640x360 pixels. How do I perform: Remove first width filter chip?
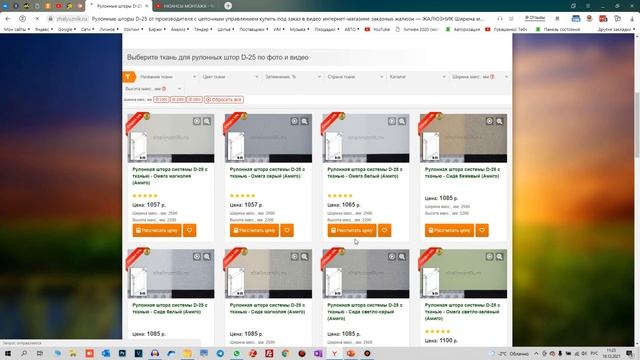pyautogui.click(x=162, y=100)
